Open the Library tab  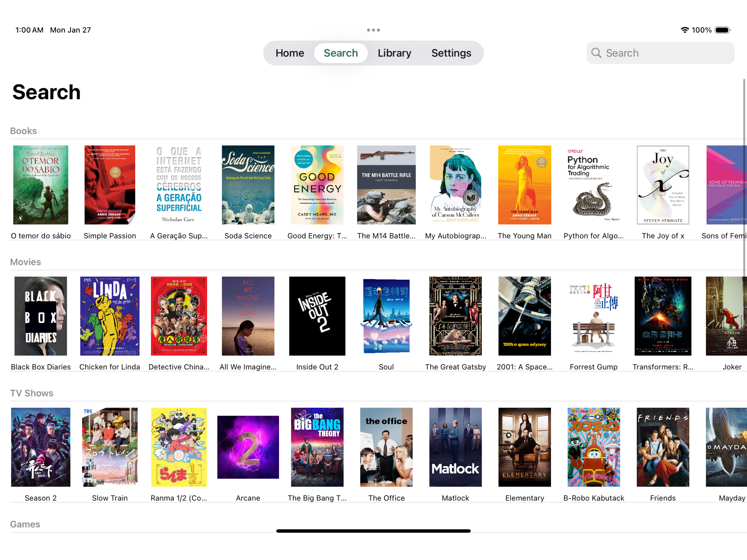tap(394, 53)
